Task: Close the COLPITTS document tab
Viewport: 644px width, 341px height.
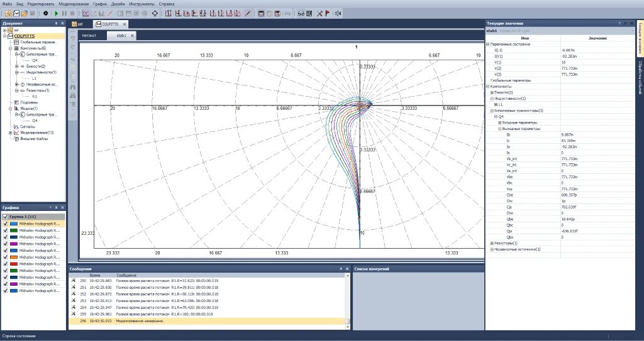Action: tap(125, 24)
